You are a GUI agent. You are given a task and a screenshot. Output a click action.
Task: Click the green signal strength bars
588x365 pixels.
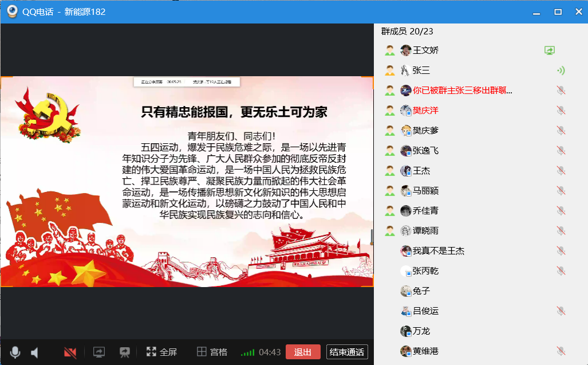[247, 352]
